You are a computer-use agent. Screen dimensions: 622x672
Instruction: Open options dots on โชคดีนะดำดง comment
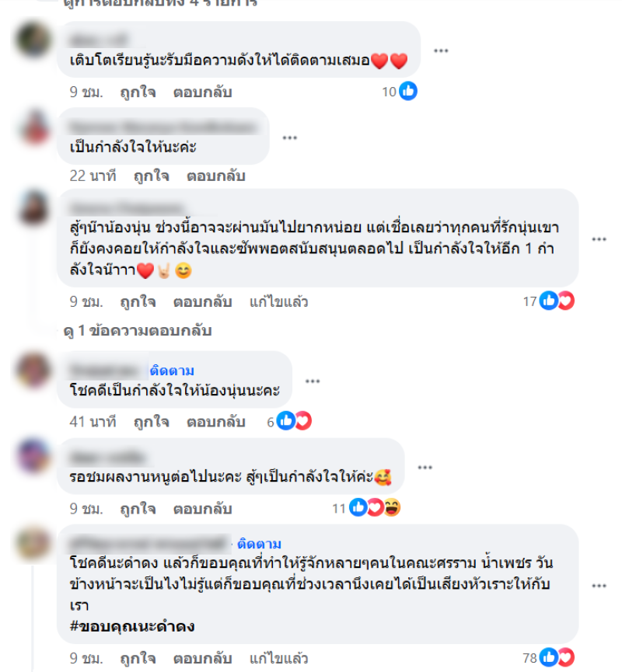point(599,586)
